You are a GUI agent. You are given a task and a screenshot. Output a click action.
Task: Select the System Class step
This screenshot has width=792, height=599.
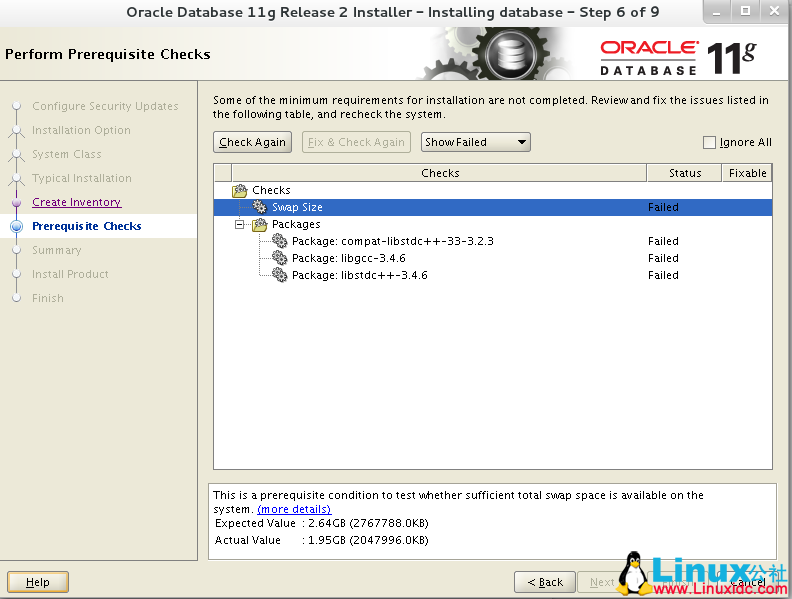click(x=67, y=154)
